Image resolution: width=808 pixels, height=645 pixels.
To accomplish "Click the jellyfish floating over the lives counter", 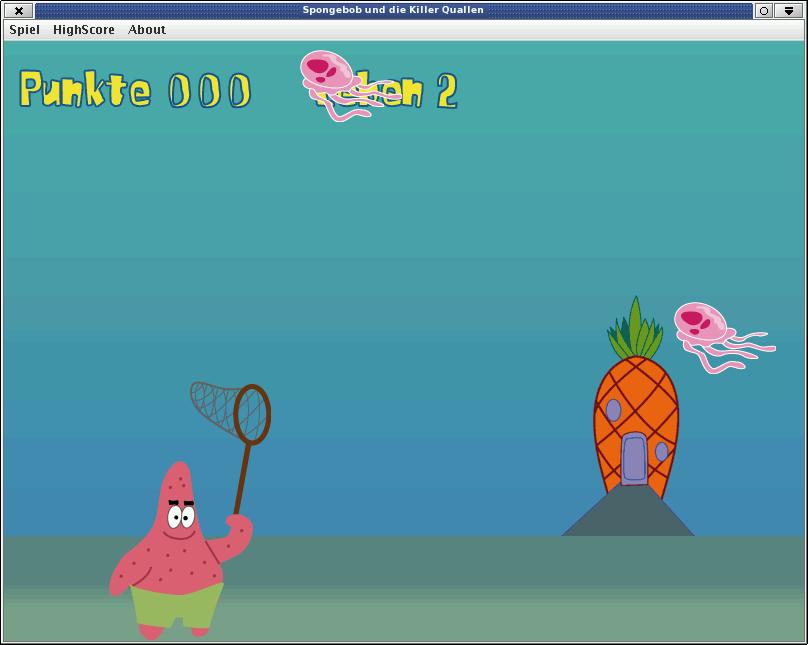I will pyautogui.click(x=350, y=86).
